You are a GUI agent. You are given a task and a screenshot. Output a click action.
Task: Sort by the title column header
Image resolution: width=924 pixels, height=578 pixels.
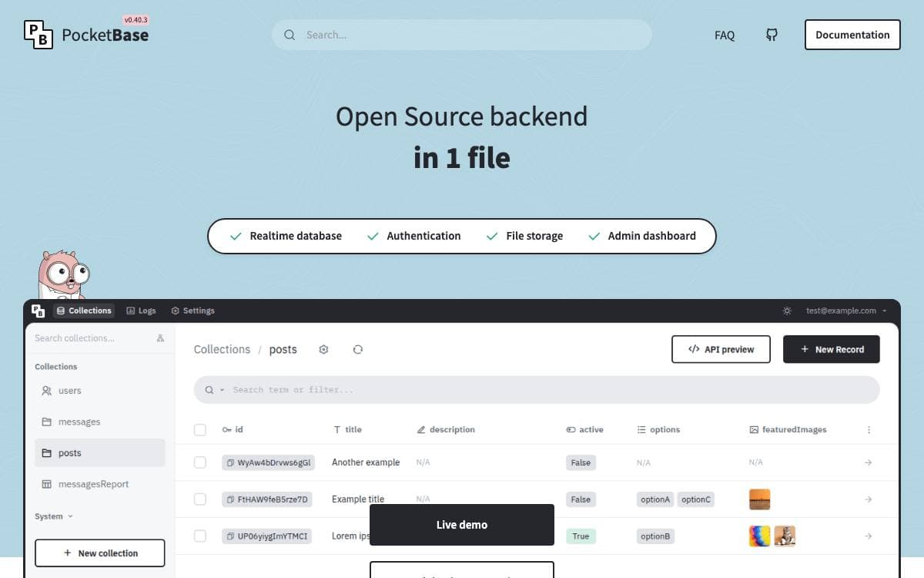[347, 430]
